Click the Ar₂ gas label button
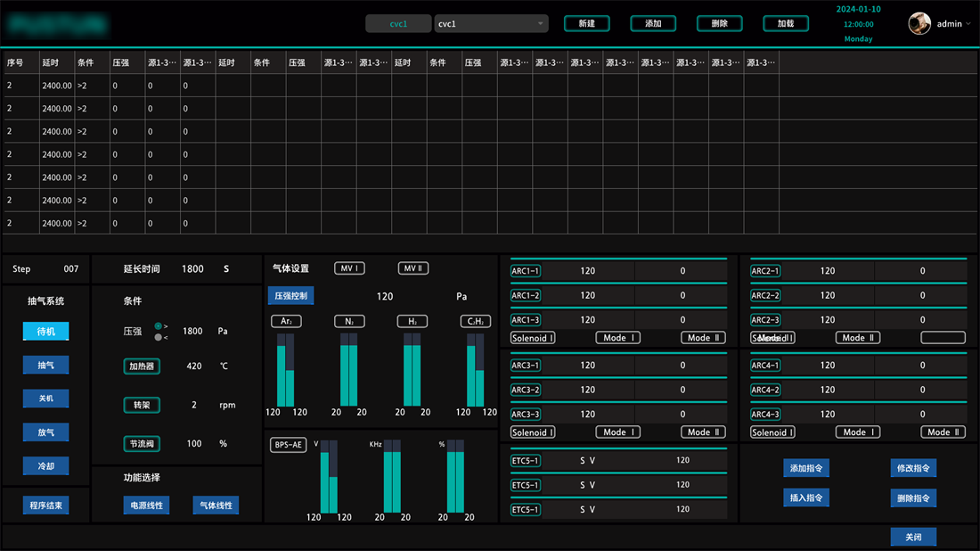 [x=286, y=321]
